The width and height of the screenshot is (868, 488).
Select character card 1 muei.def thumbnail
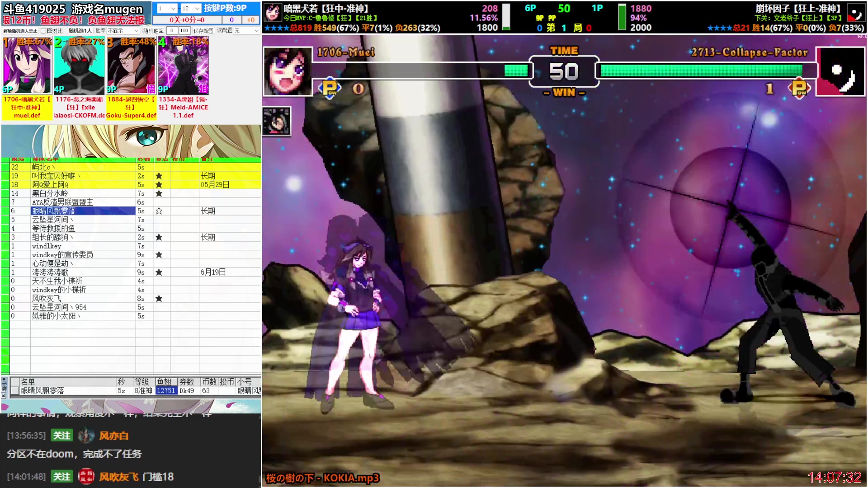coord(27,66)
